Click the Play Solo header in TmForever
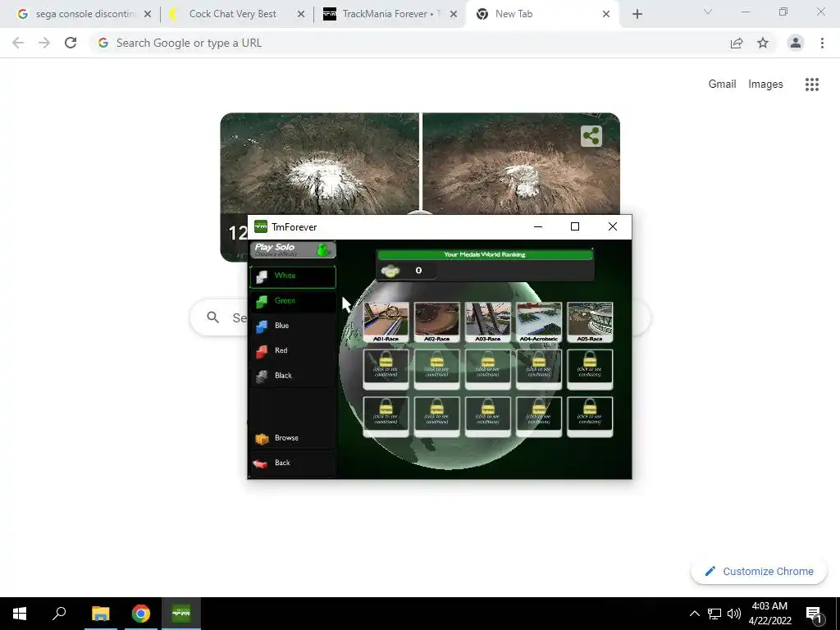The image size is (840, 630). pyautogui.click(x=293, y=249)
